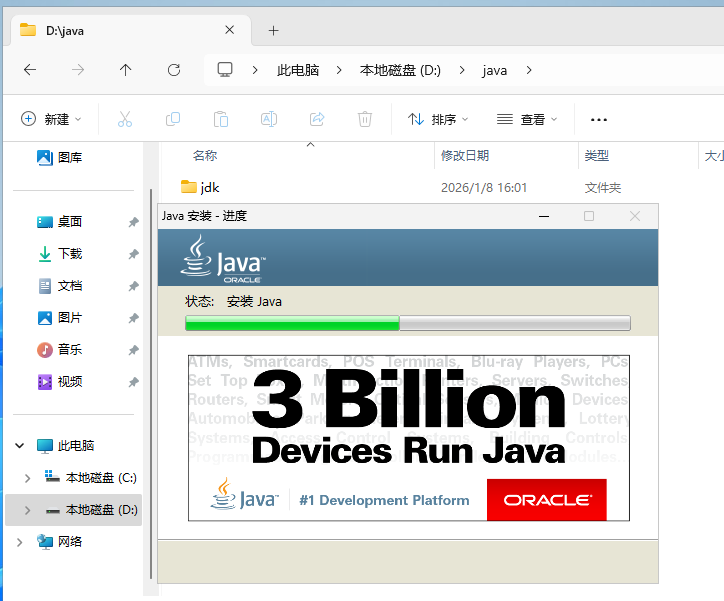The height and width of the screenshot is (601, 724).
Task: Open 图库 in the sidebar
Action: (60, 157)
